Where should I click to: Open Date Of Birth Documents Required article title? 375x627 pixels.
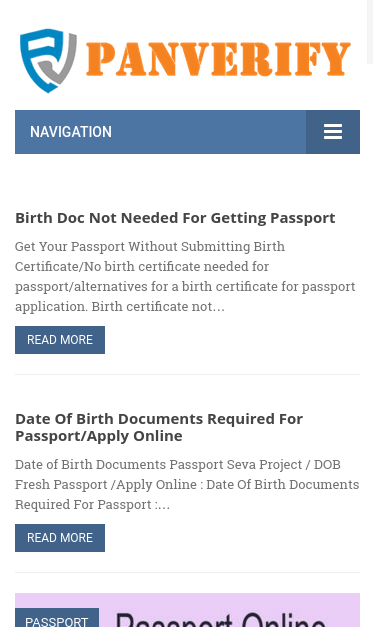pyautogui.click(x=159, y=427)
